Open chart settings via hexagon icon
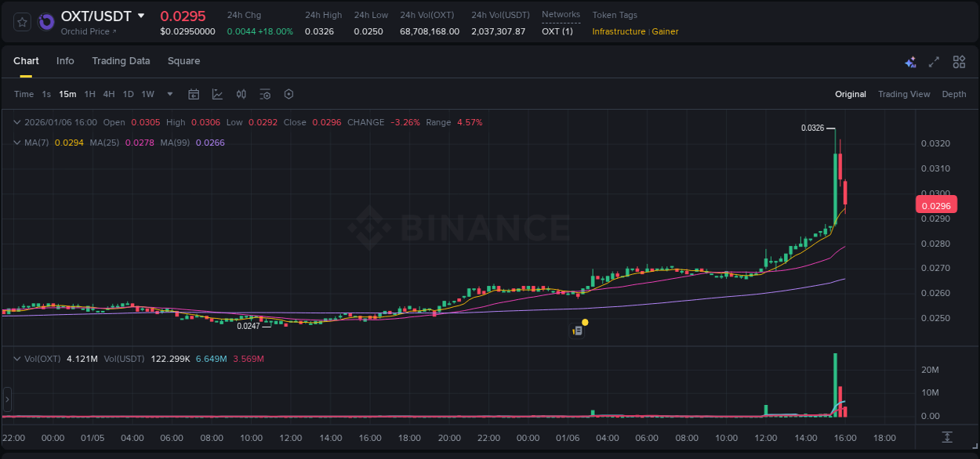Screen dimensions: 980x459 click(289, 94)
